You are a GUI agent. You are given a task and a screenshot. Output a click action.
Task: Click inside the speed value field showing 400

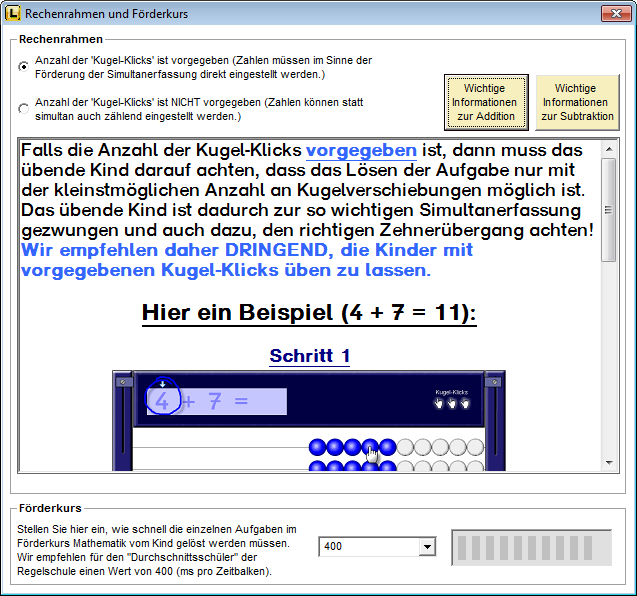tap(369, 546)
